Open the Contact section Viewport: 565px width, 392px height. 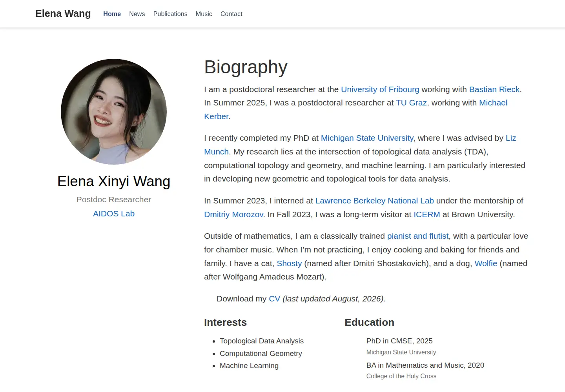231,14
